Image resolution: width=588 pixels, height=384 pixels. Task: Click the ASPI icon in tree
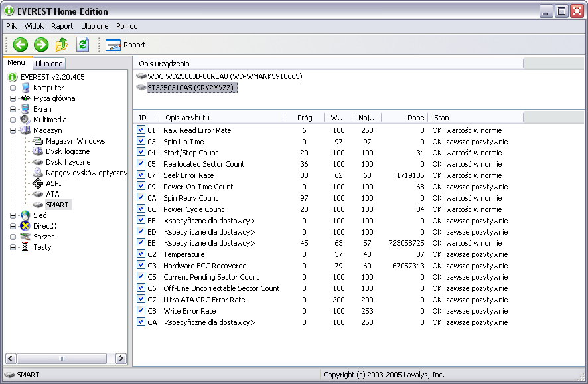(38, 183)
